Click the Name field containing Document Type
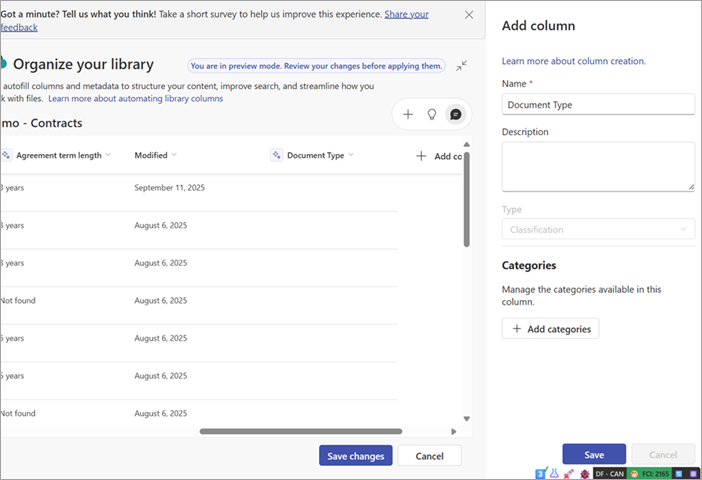Viewport: 702px width, 480px height. (598, 104)
